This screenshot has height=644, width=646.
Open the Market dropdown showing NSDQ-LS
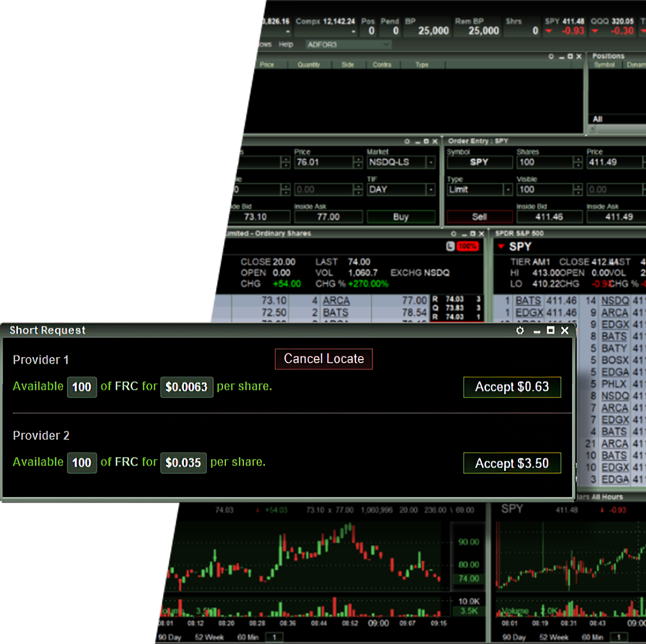431,162
